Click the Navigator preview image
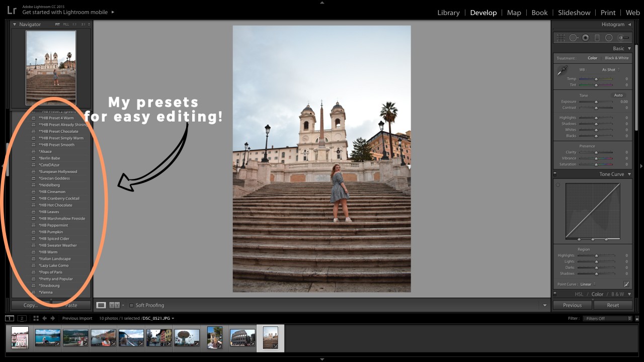 [51, 68]
